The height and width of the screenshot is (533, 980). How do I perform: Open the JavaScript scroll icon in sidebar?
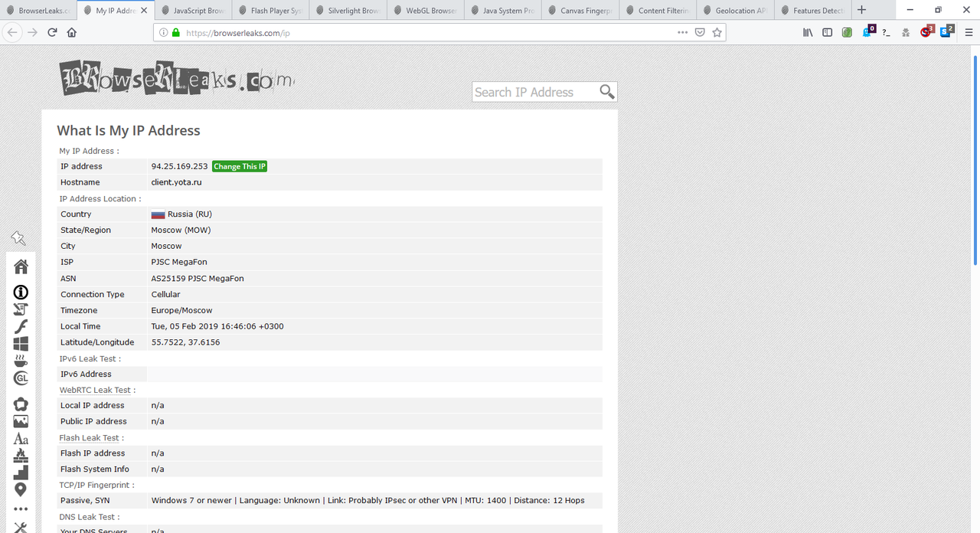point(21,309)
